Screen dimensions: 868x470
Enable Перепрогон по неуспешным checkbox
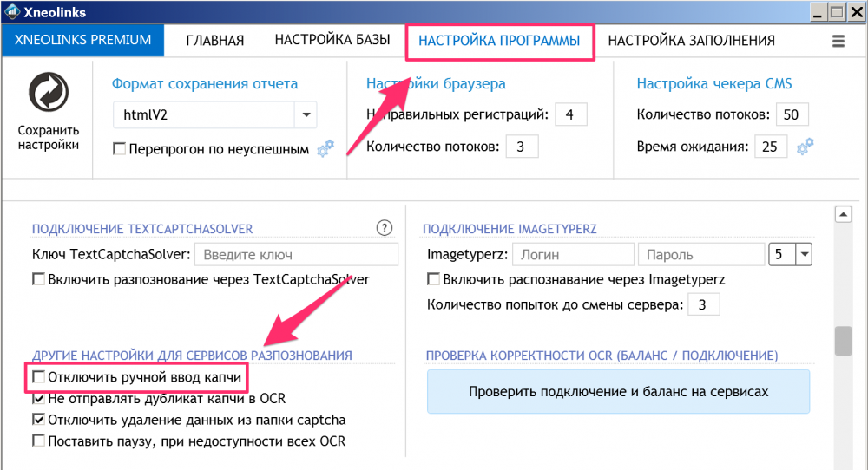[x=119, y=149]
